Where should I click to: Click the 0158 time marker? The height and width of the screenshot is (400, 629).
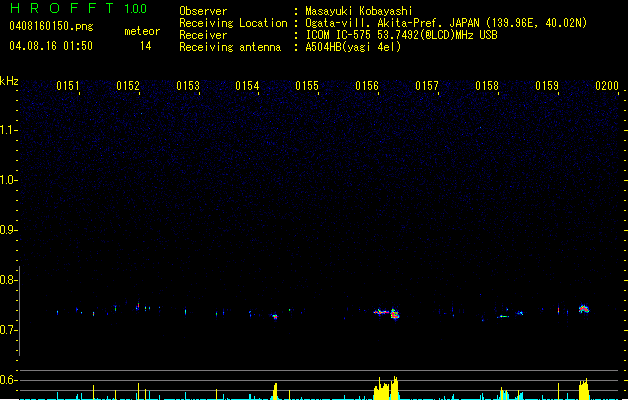487,86
